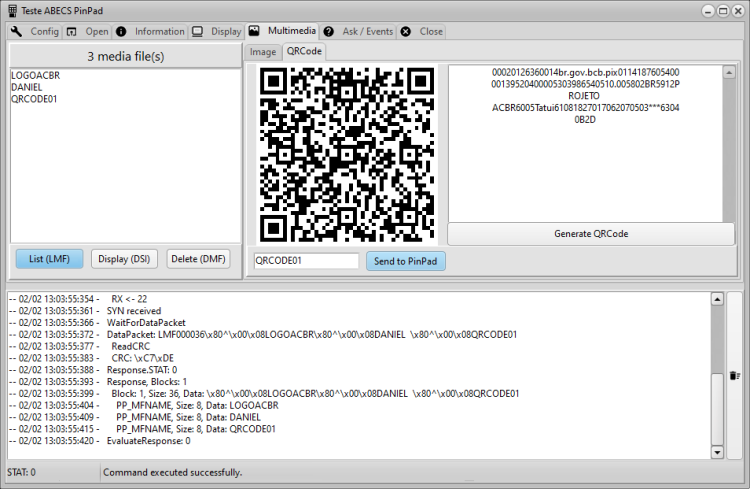
Task: Click the PinPad app title icon
Action: click(x=12, y=11)
